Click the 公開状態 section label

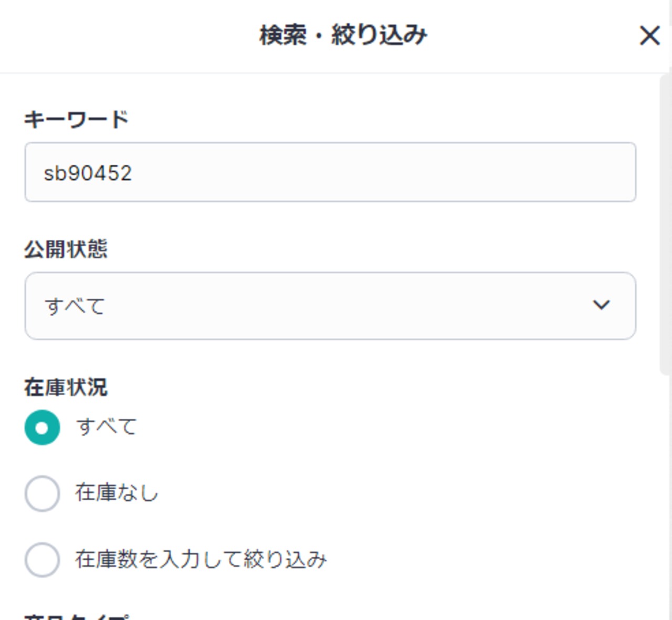(x=66, y=249)
